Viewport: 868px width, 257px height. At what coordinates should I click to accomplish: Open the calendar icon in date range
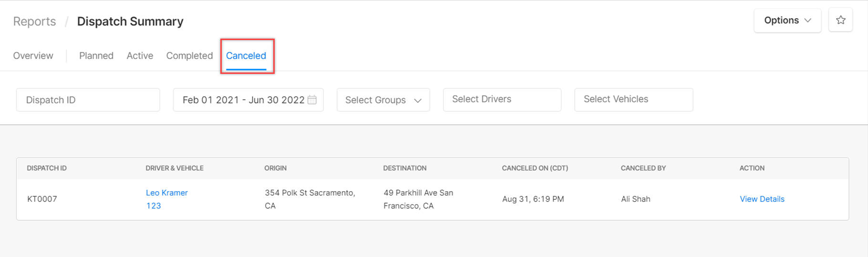(312, 100)
